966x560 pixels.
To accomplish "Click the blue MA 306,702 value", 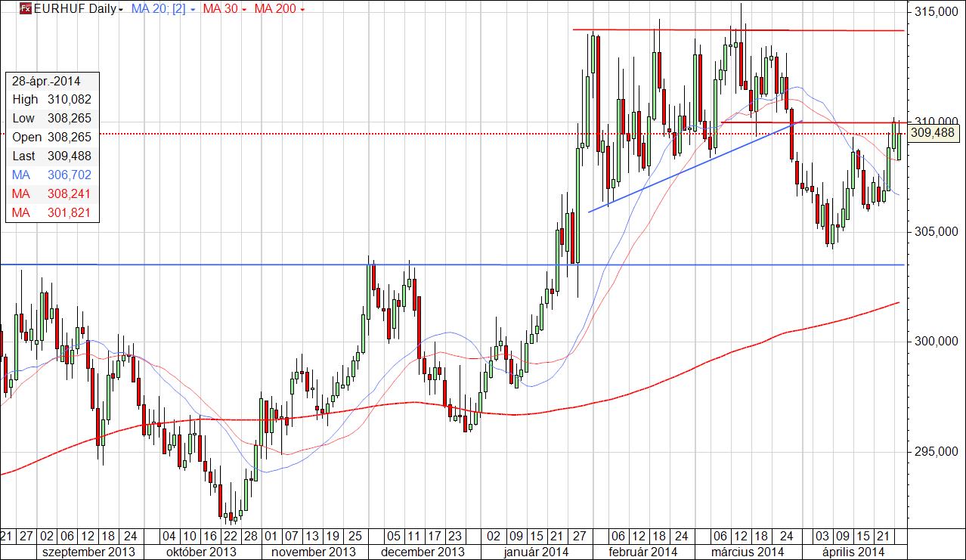I will coord(69,175).
